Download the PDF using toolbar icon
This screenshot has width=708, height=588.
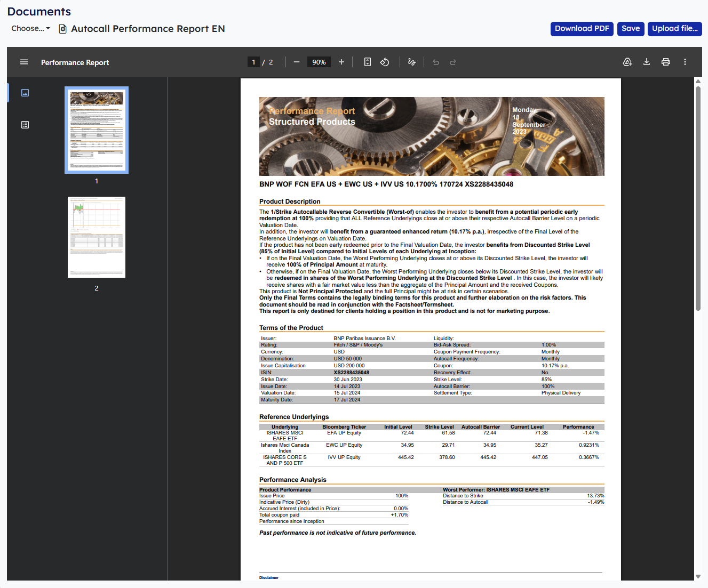click(x=647, y=62)
